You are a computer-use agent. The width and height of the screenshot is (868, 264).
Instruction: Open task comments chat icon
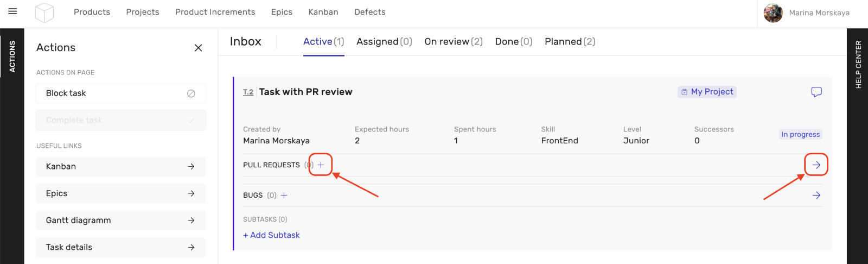pos(816,92)
